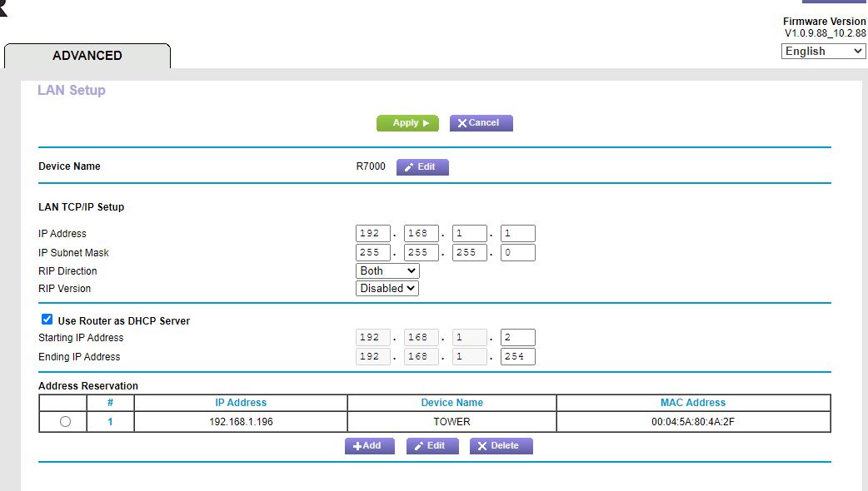The height and width of the screenshot is (491, 868).
Task: Uncheck Use Router as DHCP Server
Action: coord(47,320)
